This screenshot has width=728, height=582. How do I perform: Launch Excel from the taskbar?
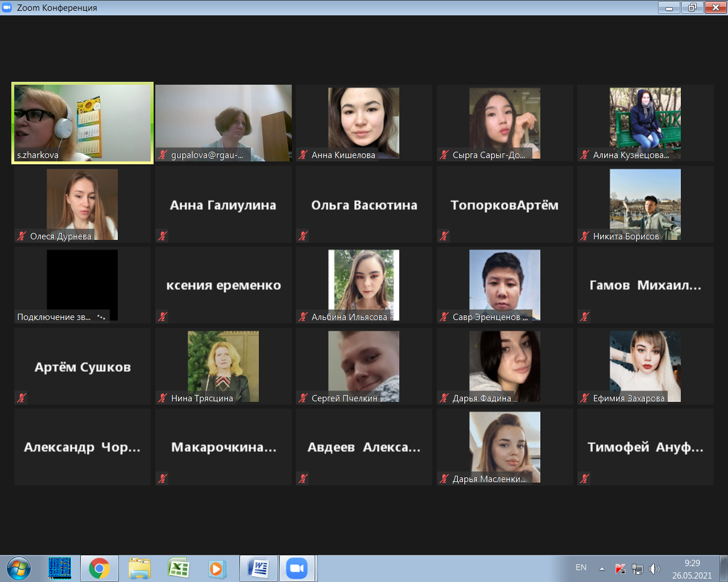179,568
